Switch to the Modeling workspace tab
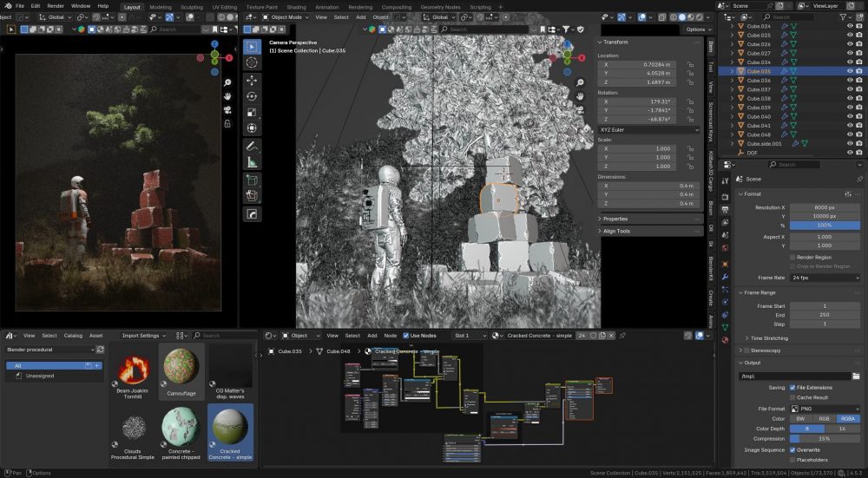This screenshot has height=478, width=868. pos(161,7)
